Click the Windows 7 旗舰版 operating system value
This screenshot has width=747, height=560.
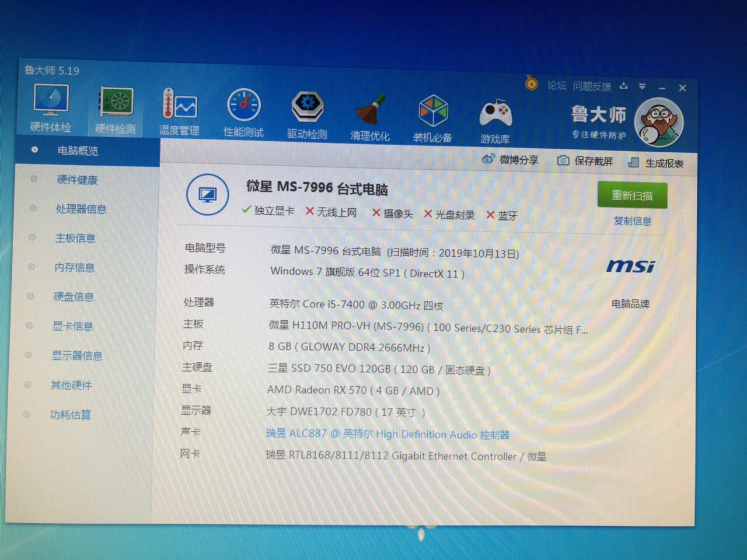367,272
